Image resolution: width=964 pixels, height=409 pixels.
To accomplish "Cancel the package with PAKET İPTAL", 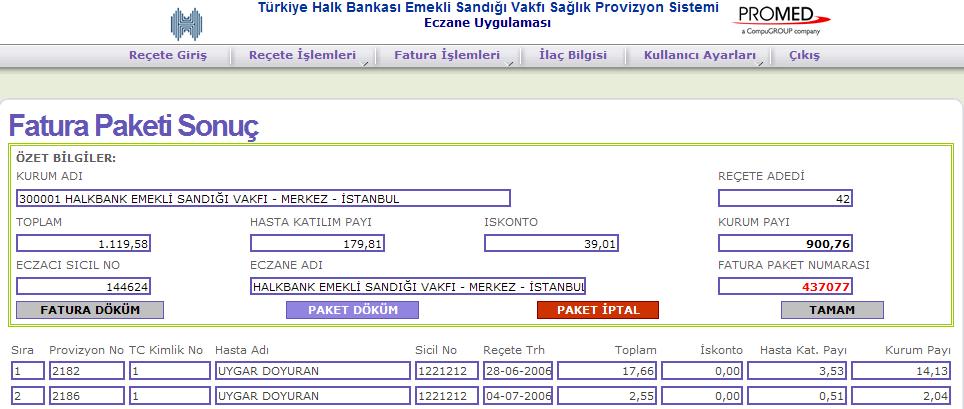I will (598, 310).
